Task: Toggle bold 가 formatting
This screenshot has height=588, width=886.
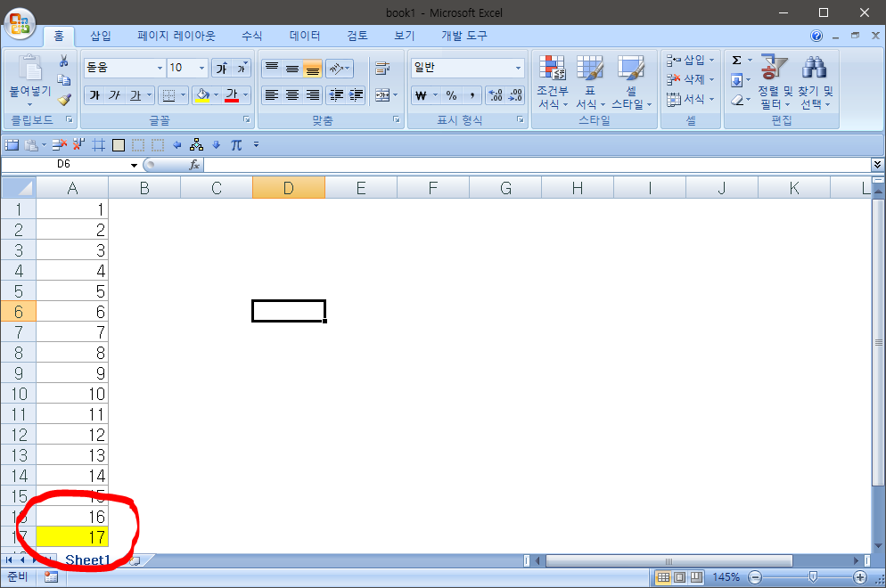Action: [x=94, y=95]
